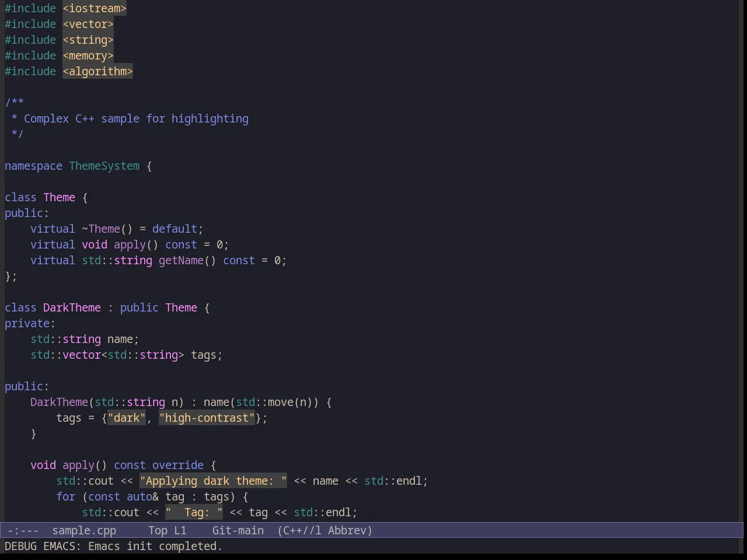Screen dimensions: 747x560
Task: Click the ~Theme() destructor declaration
Action: coord(107,229)
